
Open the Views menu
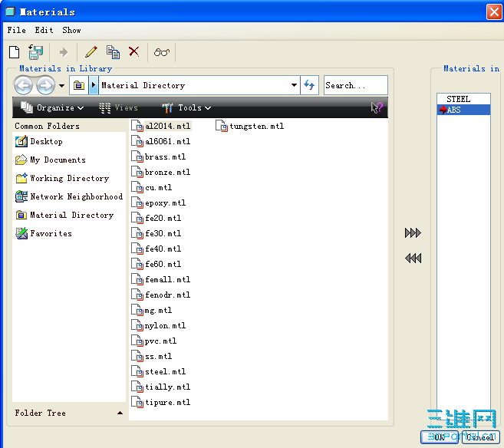tap(118, 107)
